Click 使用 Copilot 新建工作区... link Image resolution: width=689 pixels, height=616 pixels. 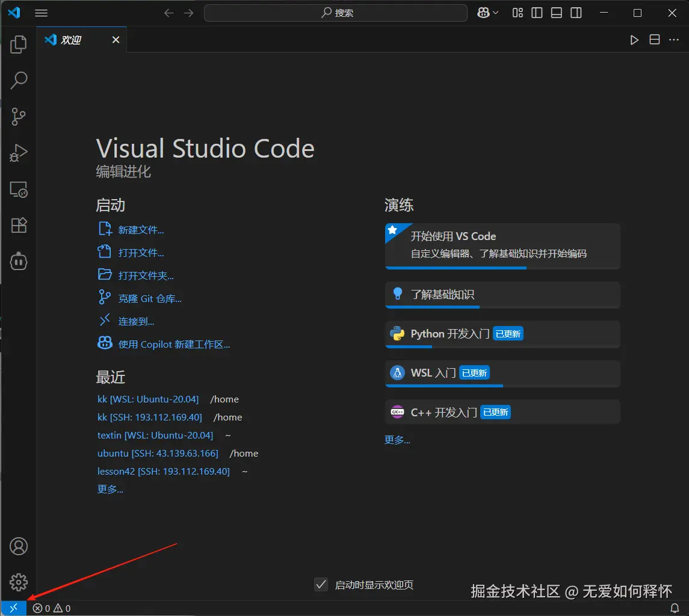pyautogui.click(x=174, y=344)
